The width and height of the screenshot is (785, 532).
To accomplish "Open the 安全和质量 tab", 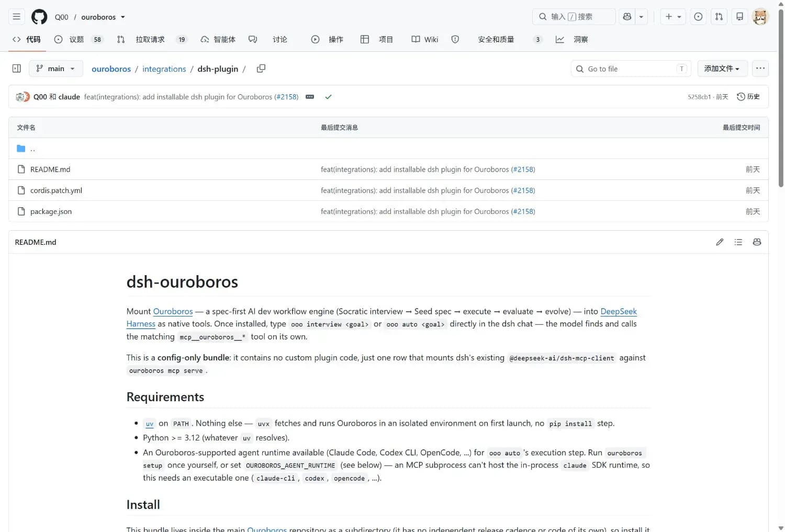I will [x=497, y=39].
